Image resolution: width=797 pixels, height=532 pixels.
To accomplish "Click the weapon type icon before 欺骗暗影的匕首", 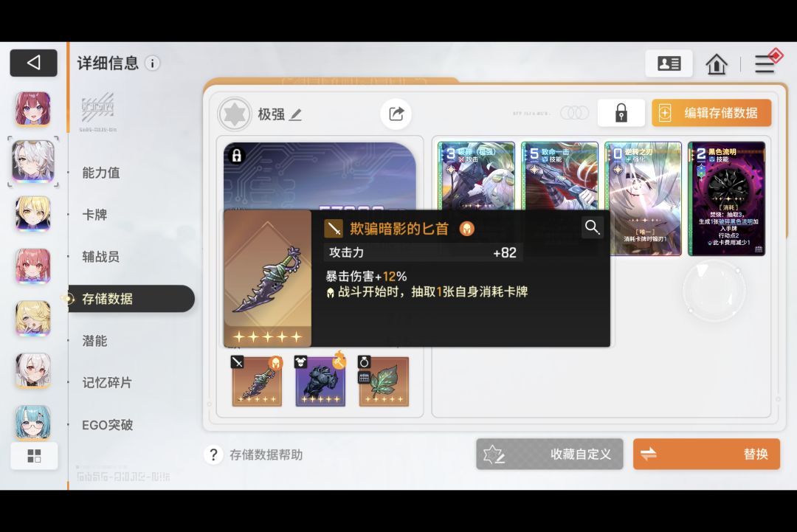I will 334,229.
